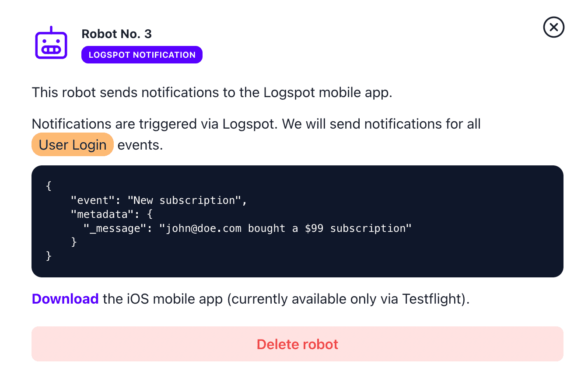Click the "$99 subscription" text in code
The width and height of the screenshot is (581, 392).
click(358, 228)
